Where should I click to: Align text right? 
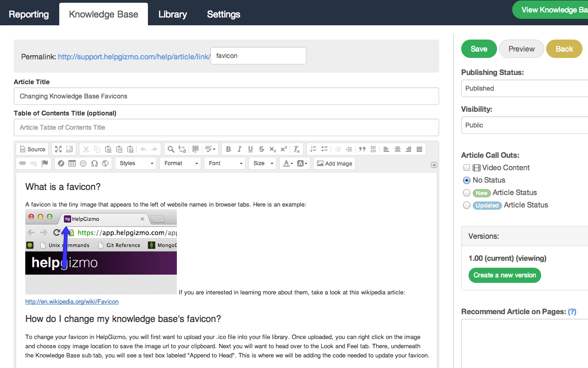point(408,149)
